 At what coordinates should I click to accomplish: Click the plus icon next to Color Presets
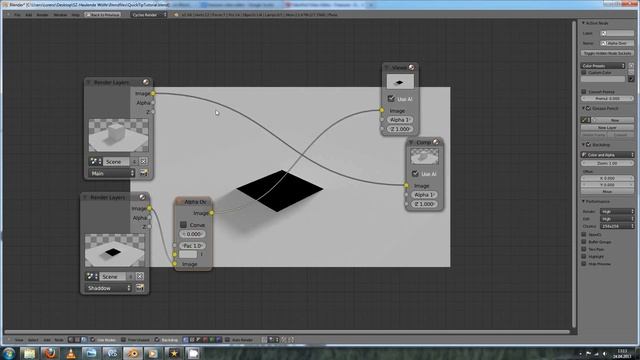pyautogui.click(x=631, y=66)
